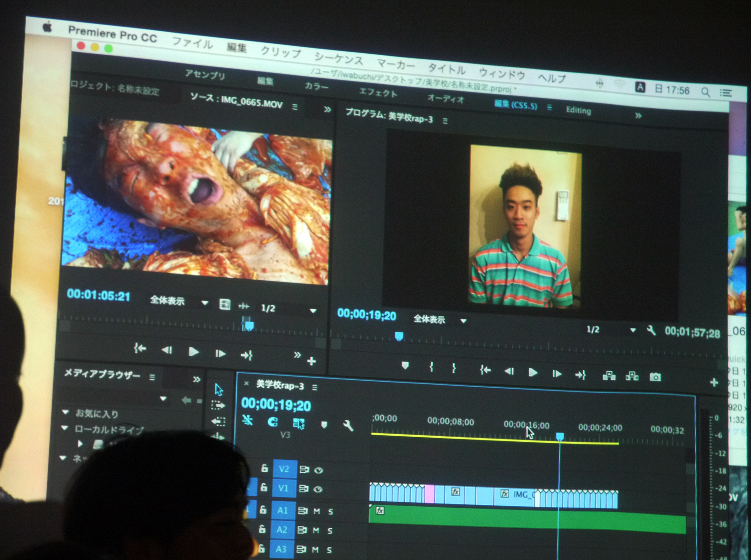Toggle V1 track output eye
Image resolution: width=751 pixels, height=560 pixels.
[x=318, y=489]
